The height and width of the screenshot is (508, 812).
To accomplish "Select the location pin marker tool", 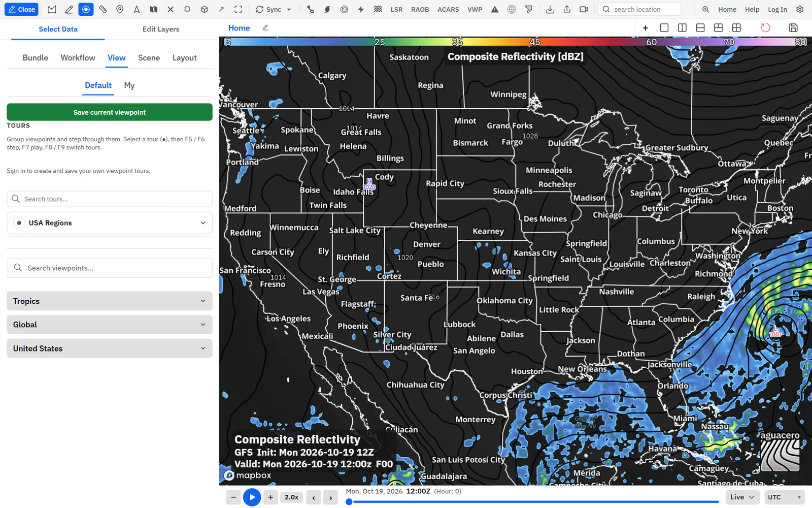I will pyautogui.click(x=120, y=9).
